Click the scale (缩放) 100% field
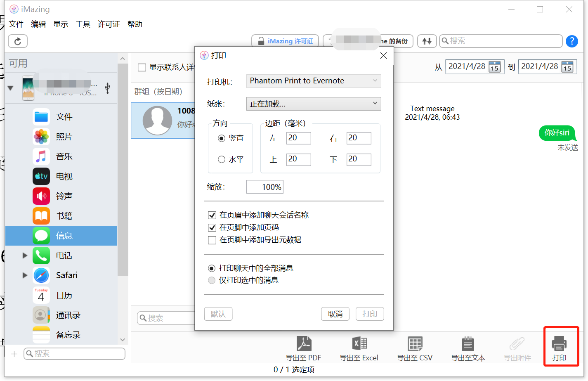The image size is (588, 381). click(265, 187)
